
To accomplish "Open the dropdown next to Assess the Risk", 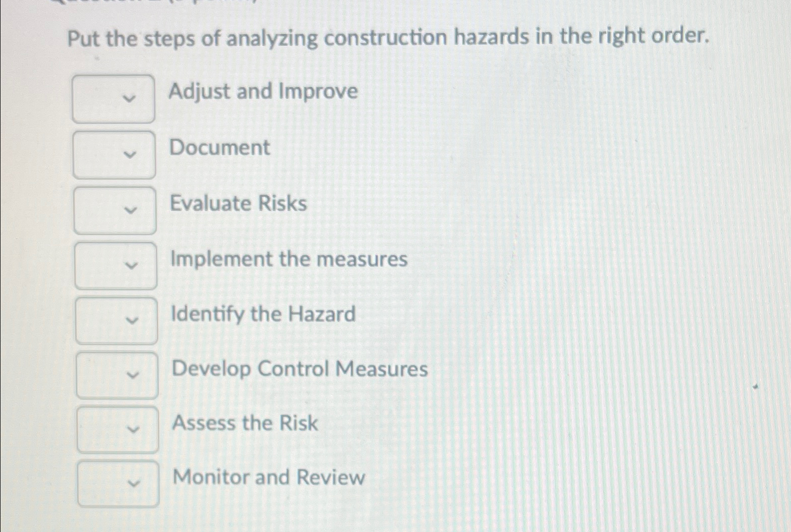I will pyautogui.click(x=119, y=430).
